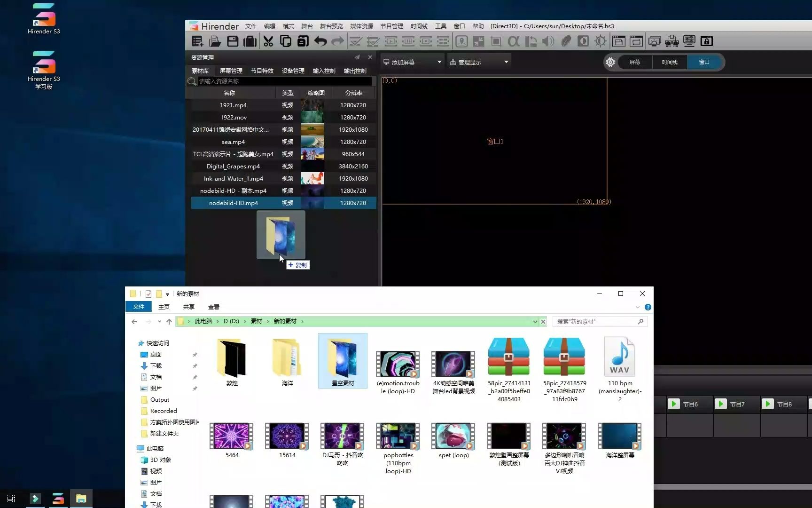Open the 文件 menu in Hirender
812x508 pixels.
(x=251, y=26)
